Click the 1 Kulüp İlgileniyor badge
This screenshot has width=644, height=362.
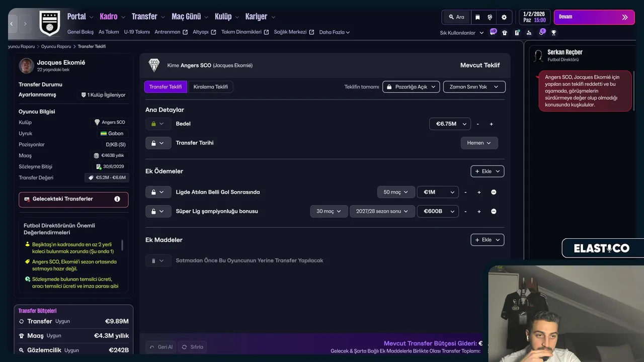click(103, 95)
